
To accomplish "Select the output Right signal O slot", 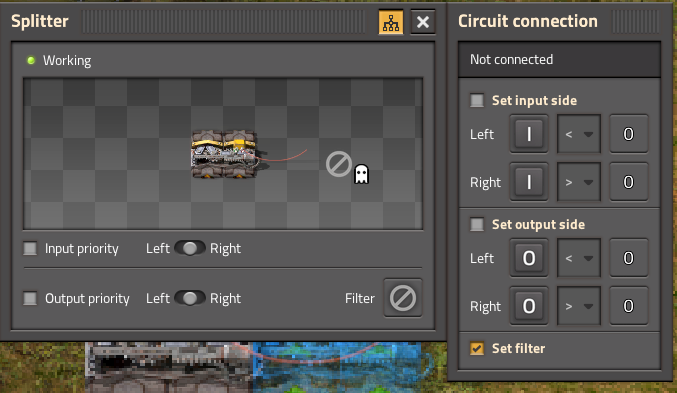I will pos(529,306).
